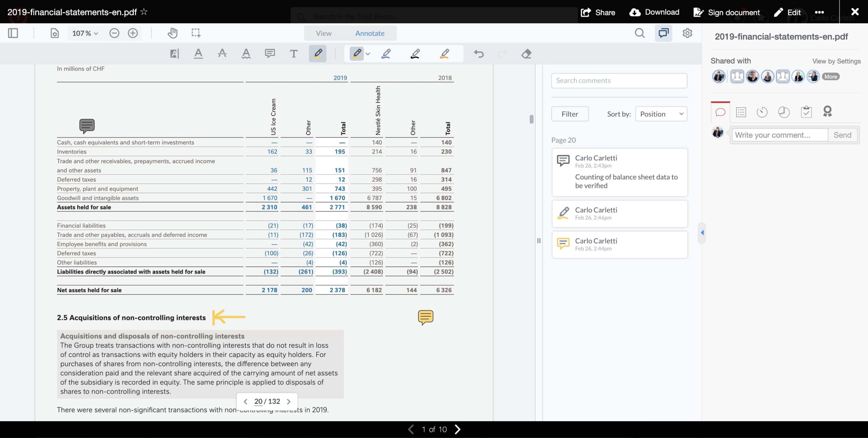Screen dimensions: 868x438
Task: Switch to the View tab
Action: (x=323, y=33)
